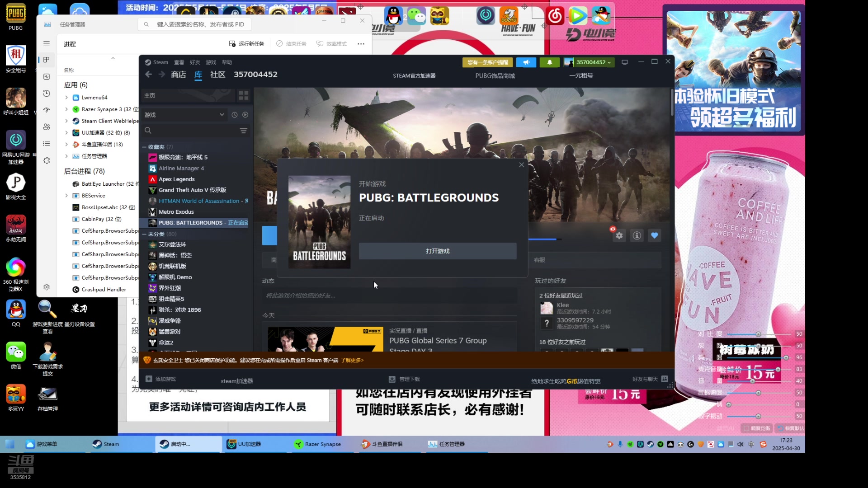This screenshot has height=488, width=868.
Task: Adjust the 鼠标速度 slider
Action: tap(759, 393)
